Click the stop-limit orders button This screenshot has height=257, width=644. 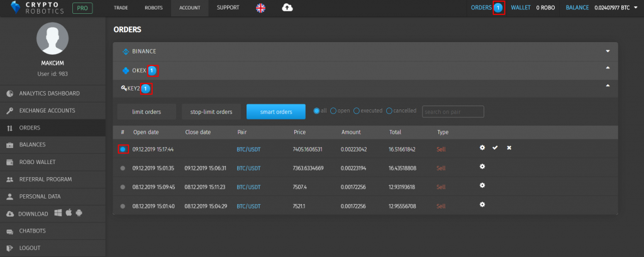[211, 112]
